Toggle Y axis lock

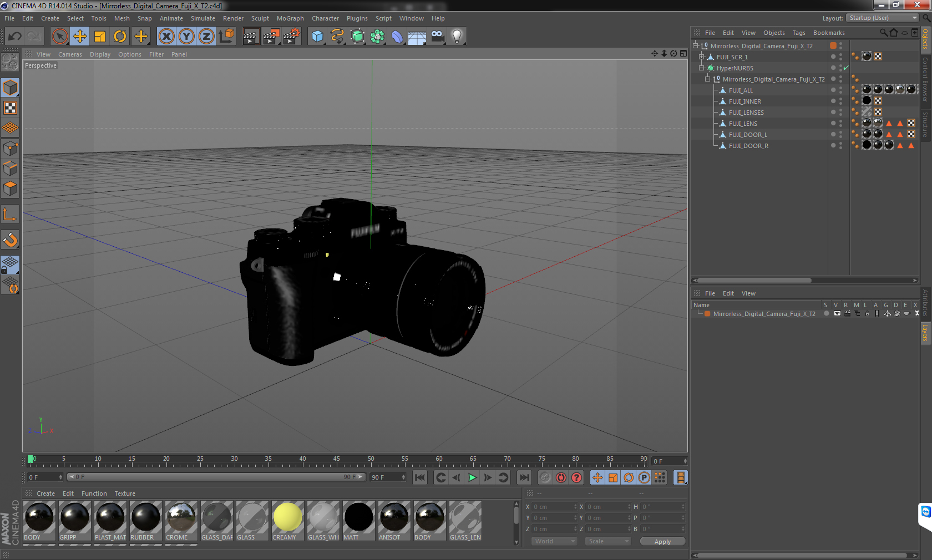(186, 37)
